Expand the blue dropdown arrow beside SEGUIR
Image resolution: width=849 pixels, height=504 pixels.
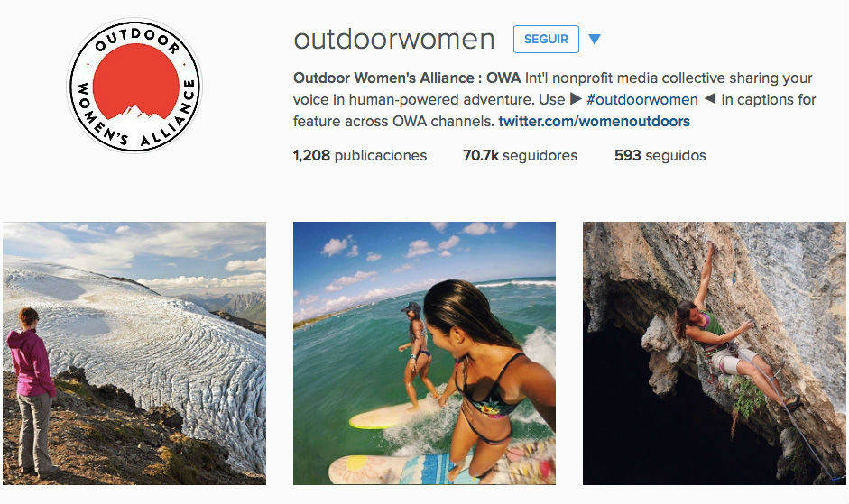(594, 40)
